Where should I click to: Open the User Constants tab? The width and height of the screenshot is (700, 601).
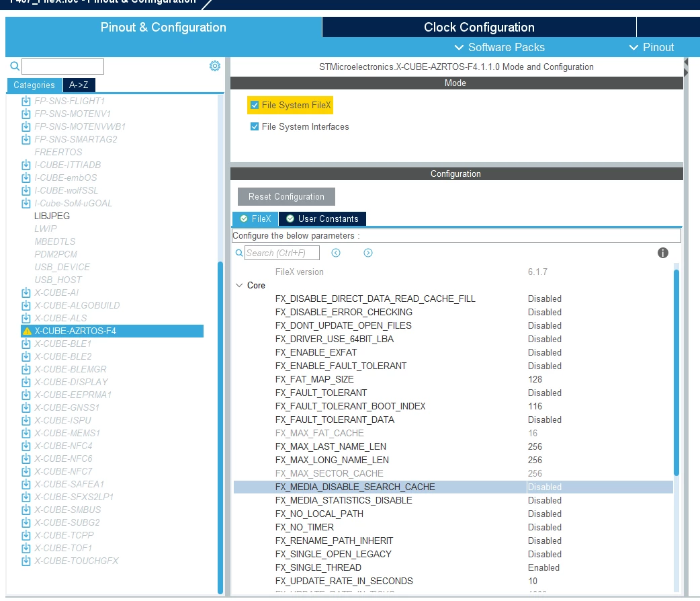pos(322,219)
